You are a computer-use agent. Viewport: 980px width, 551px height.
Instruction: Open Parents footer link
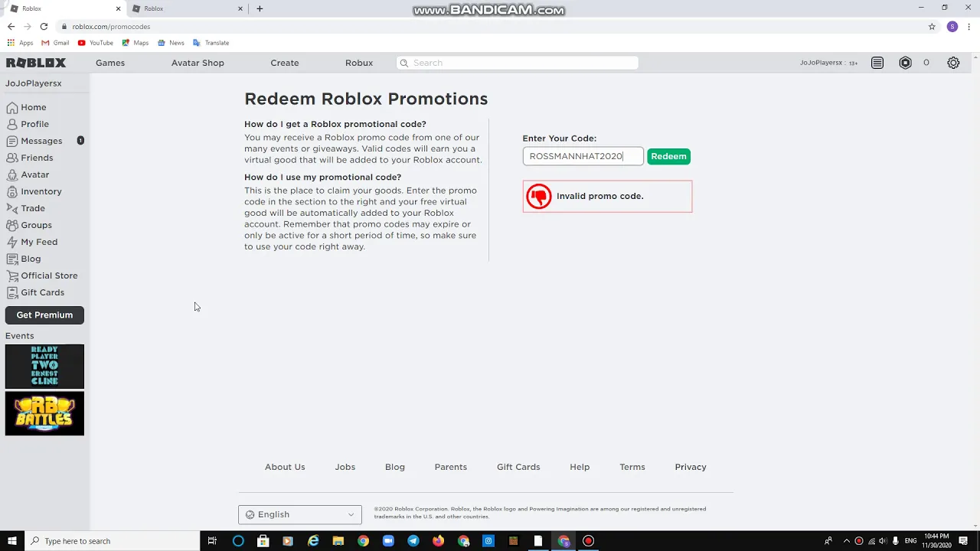tap(450, 467)
